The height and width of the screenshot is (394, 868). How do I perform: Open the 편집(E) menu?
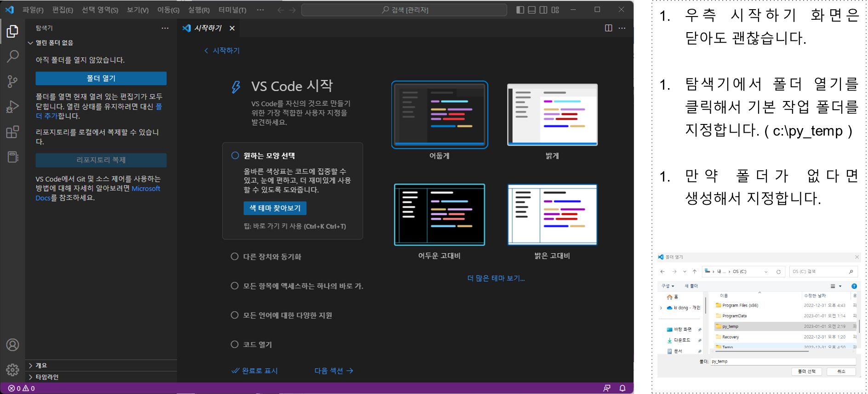click(63, 10)
